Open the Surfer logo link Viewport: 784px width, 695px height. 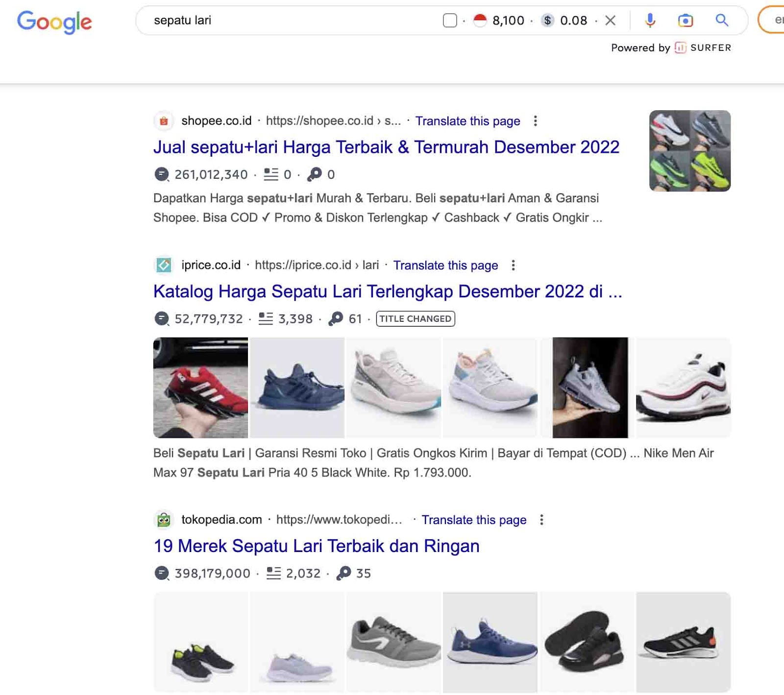point(704,48)
